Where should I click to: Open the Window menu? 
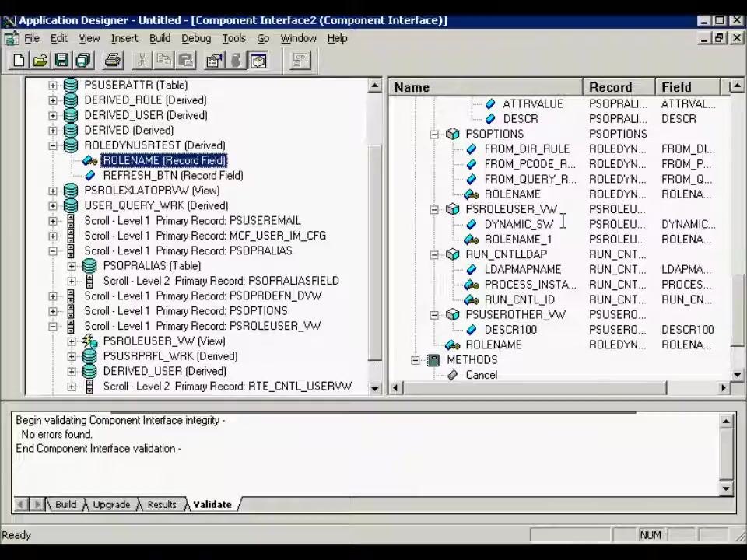298,38
